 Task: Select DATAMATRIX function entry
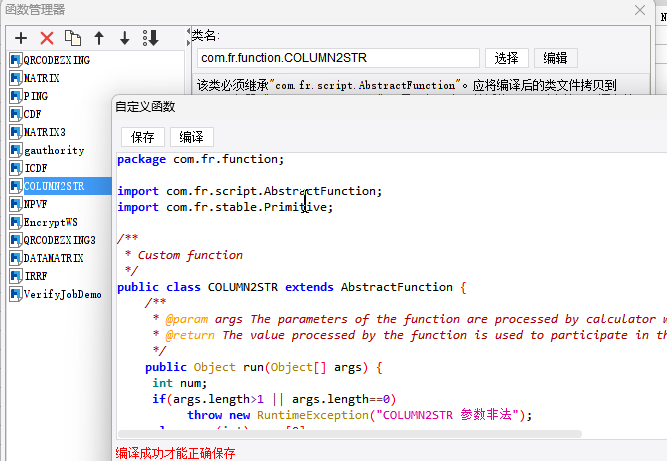54,258
